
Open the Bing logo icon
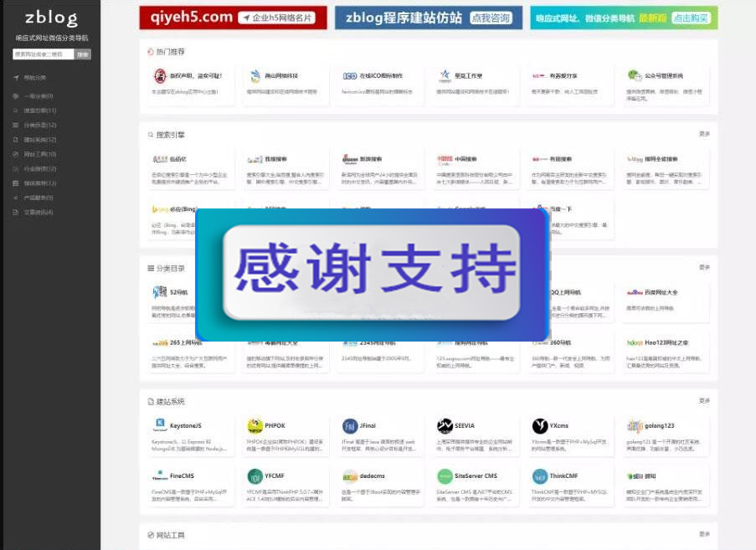160,209
